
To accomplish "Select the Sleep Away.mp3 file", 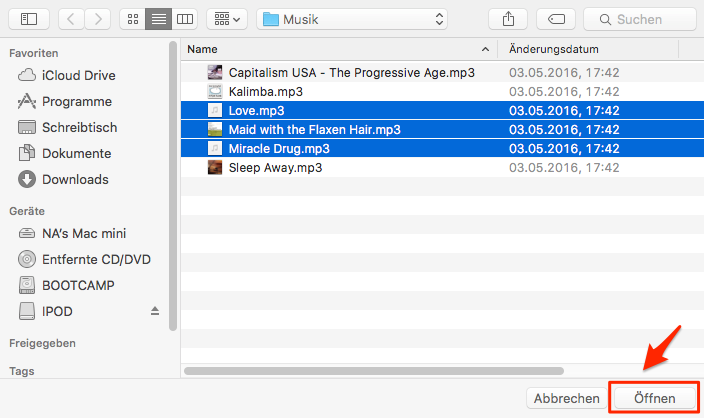I will pyautogui.click(x=442, y=167).
